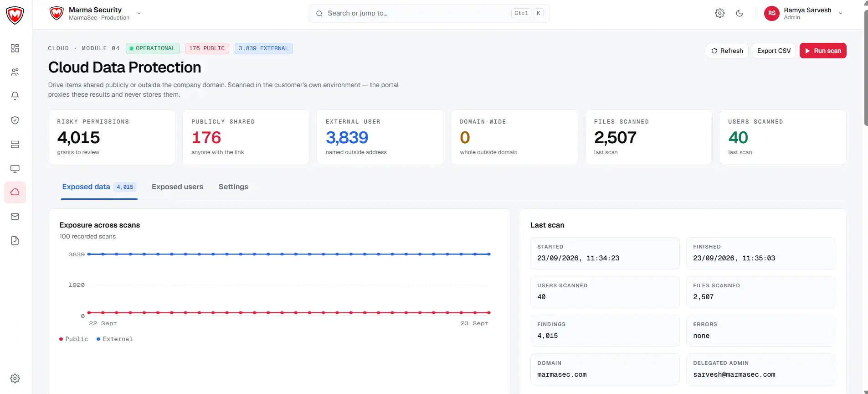Click the marmasec.com domain value
Screen dimensions: 868x394
[562, 375]
